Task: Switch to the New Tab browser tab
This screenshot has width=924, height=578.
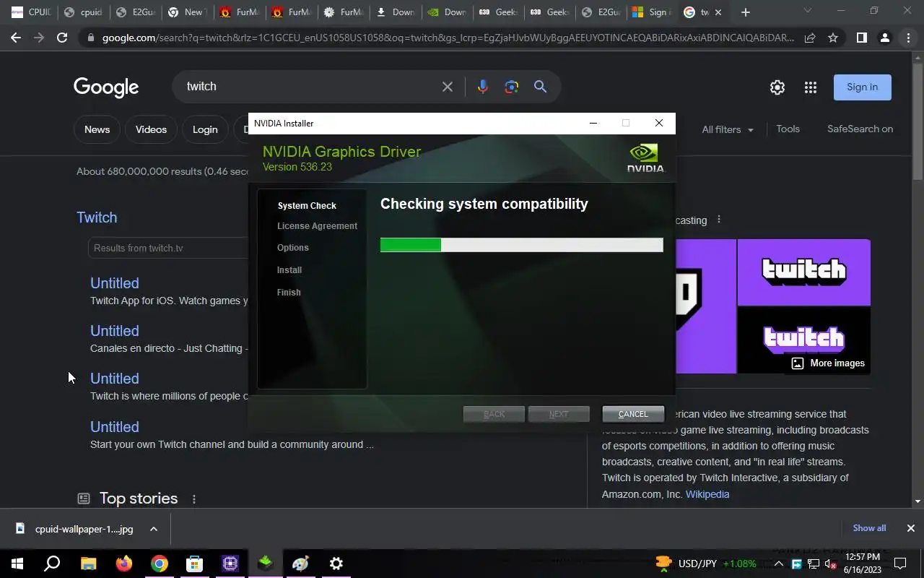Action: (x=186, y=12)
